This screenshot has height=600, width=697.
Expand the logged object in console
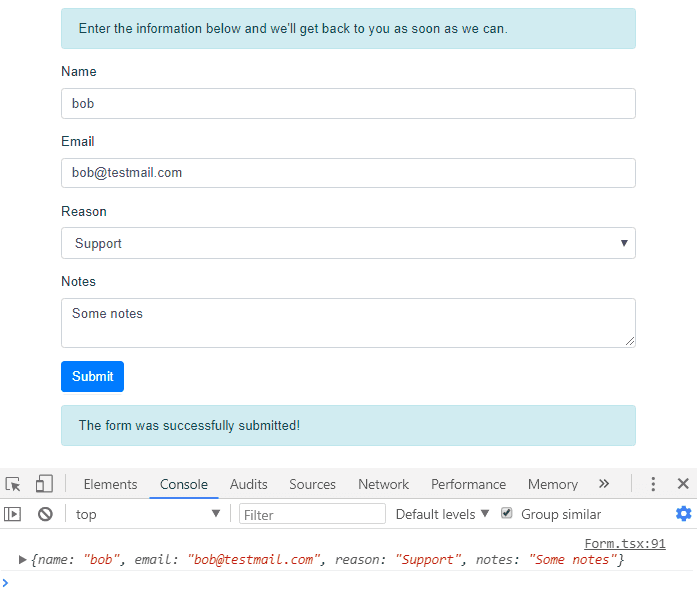(23, 560)
